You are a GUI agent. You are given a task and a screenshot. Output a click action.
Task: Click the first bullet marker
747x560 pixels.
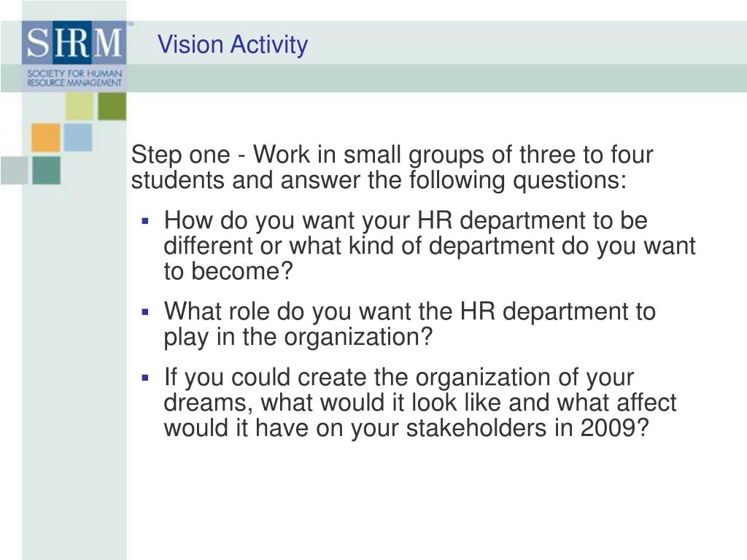pyautogui.click(x=145, y=222)
